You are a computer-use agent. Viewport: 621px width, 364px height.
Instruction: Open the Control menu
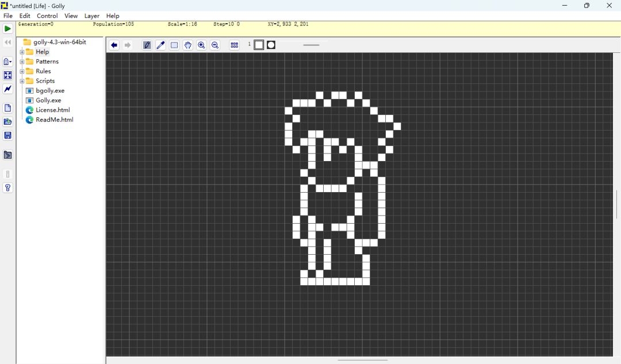(47, 16)
